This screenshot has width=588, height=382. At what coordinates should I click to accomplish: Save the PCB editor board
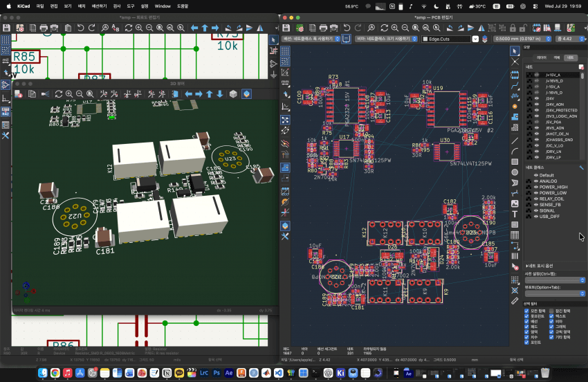pyautogui.click(x=286, y=28)
